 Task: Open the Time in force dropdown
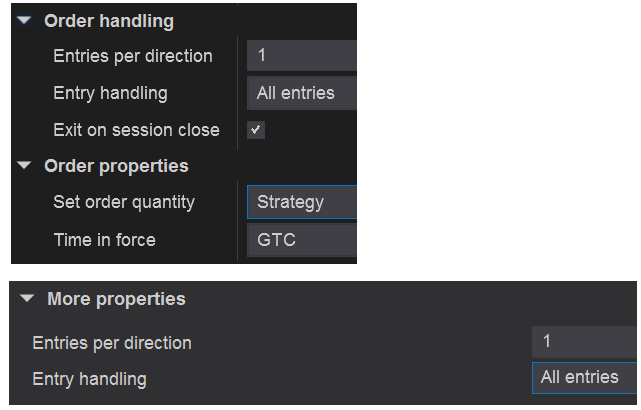coord(302,240)
